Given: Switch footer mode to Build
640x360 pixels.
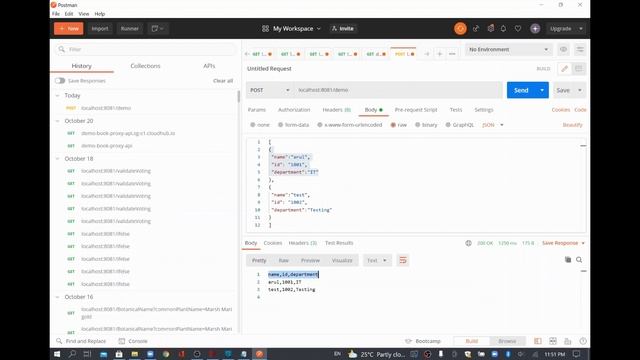Looking at the screenshot, I should pyautogui.click(x=471, y=341).
